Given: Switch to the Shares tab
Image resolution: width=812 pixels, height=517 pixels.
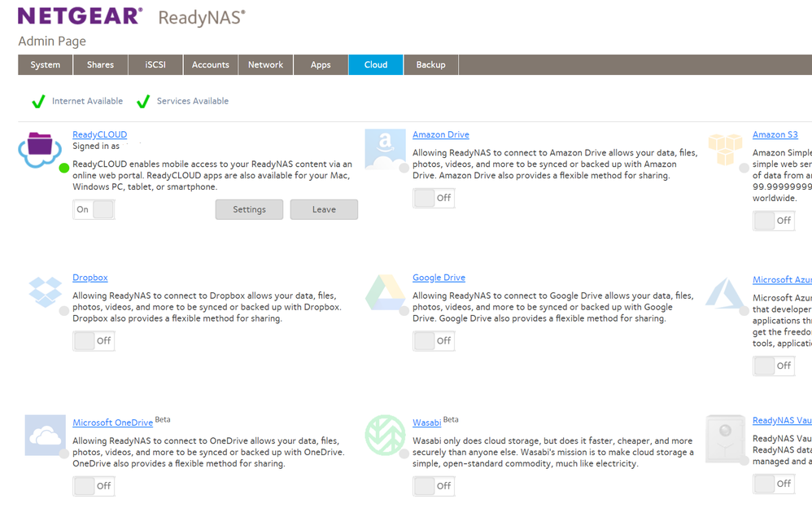Looking at the screenshot, I should [x=100, y=65].
